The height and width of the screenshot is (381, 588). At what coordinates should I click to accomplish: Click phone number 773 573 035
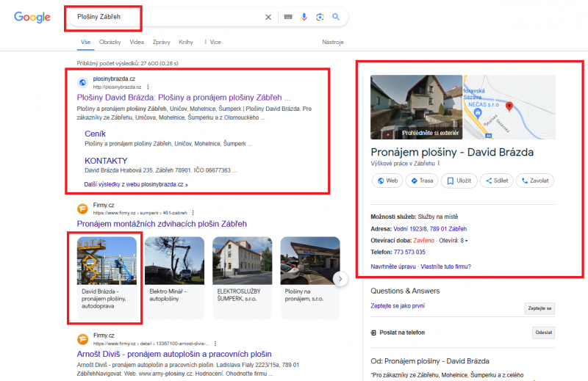409,252
